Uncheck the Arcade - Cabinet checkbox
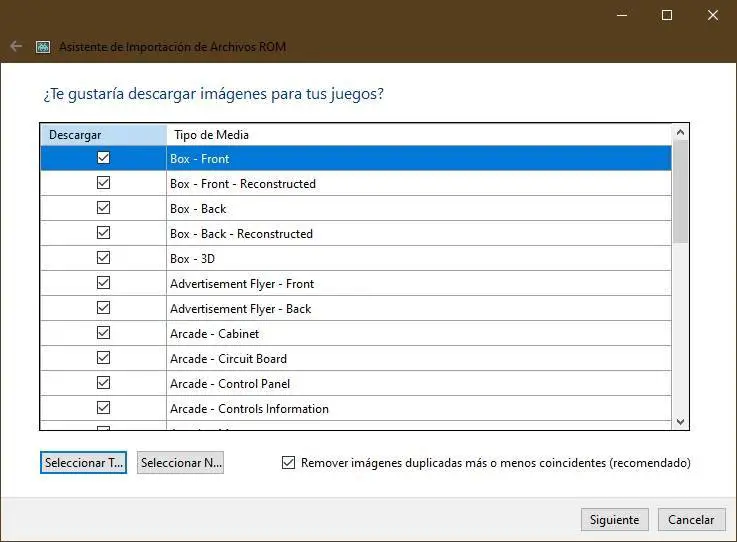Screen dimensions: 737x542 click(103, 333)
